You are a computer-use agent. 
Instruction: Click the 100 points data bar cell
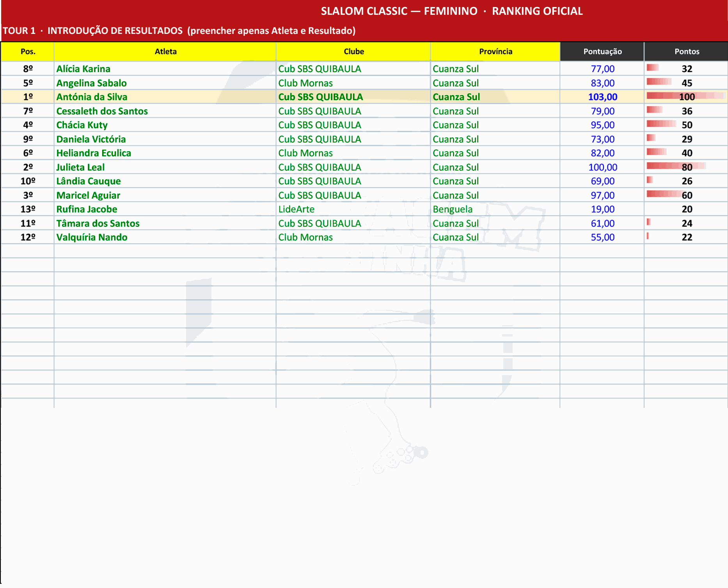[x=687, y=97]
